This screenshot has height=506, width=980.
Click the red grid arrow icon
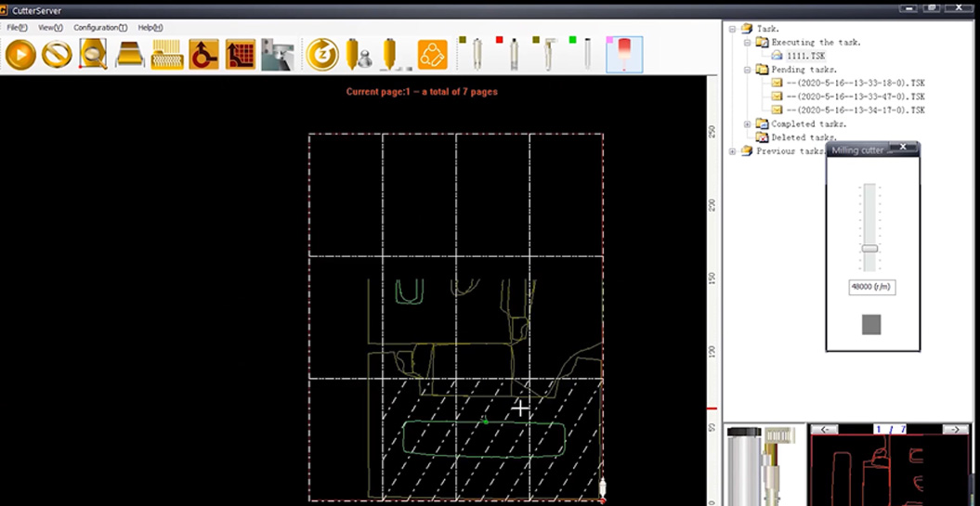pos(241,55)
